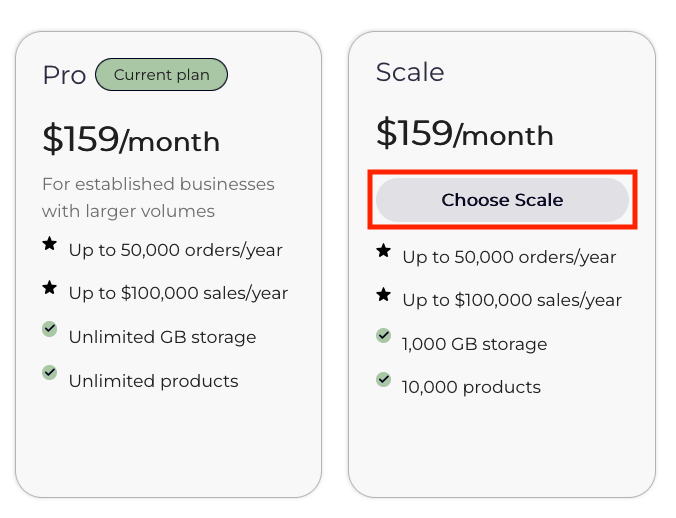The image size is (676, 518).
Task: Click star icon beside Pro's $100,000 sales/year
Action: tap(50, 288)
